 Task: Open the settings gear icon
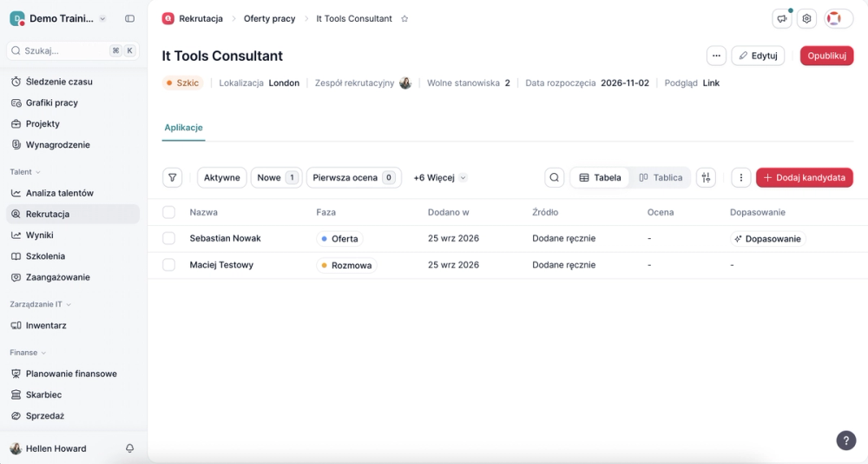pos(806,19)
